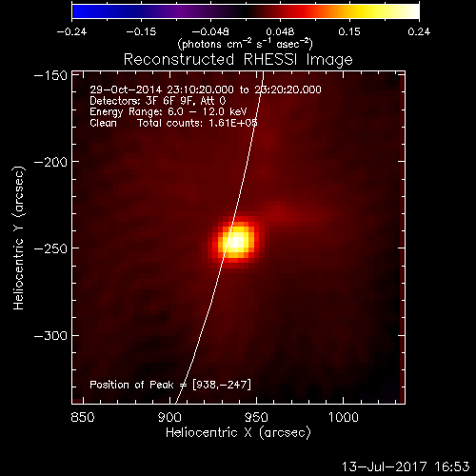Click the 0.24 color bar label
476x476 pixels.
pos(419,31)
